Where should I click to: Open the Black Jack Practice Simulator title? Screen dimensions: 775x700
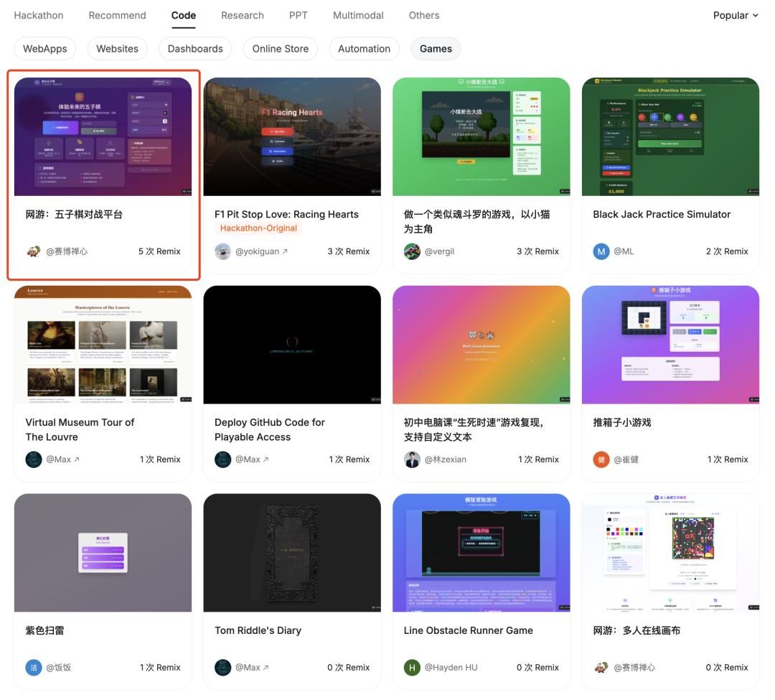click(662, 215)
